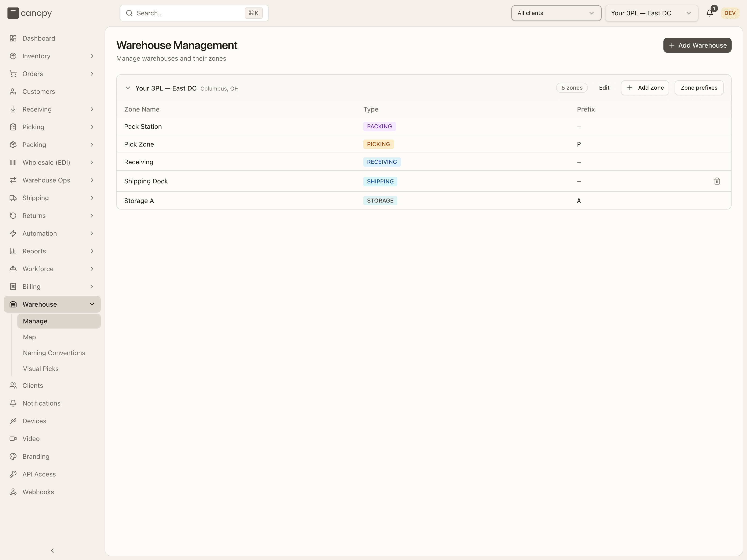Image resolution: width=747 pixels, height=560 pixels.
Task: Open Dashboard via its grid icon
Action: pos(13,38)
